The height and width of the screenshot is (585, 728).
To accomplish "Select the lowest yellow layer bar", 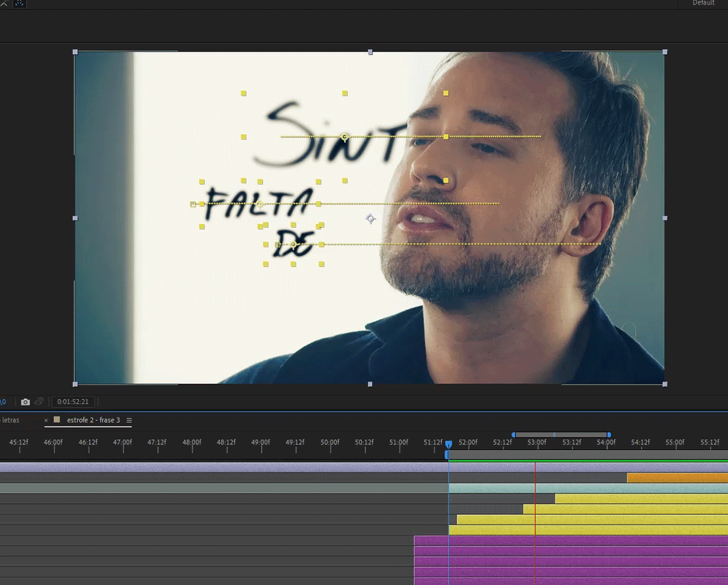I will pos(588,530).
